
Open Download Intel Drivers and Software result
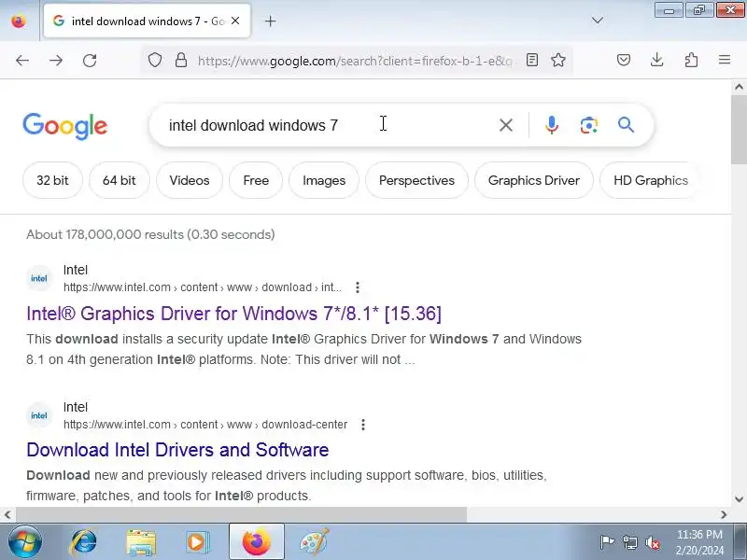point(177,450)
